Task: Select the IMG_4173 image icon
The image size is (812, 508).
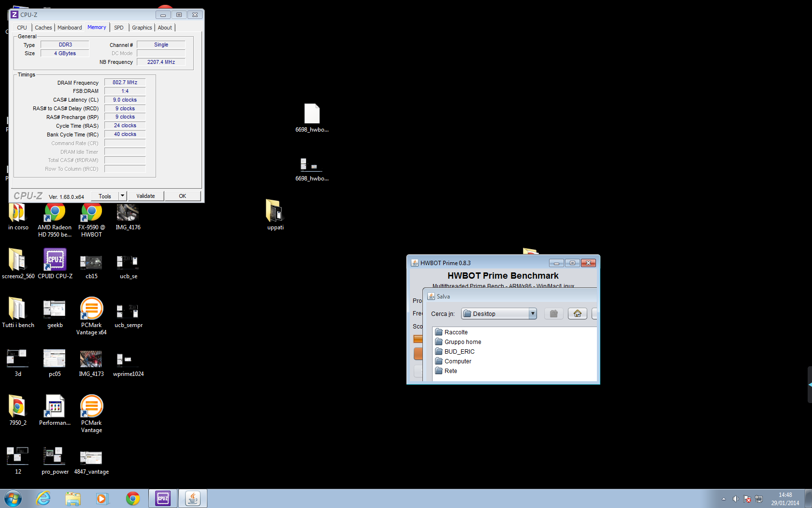Action: pyautogui.click(x=91, y=363)
